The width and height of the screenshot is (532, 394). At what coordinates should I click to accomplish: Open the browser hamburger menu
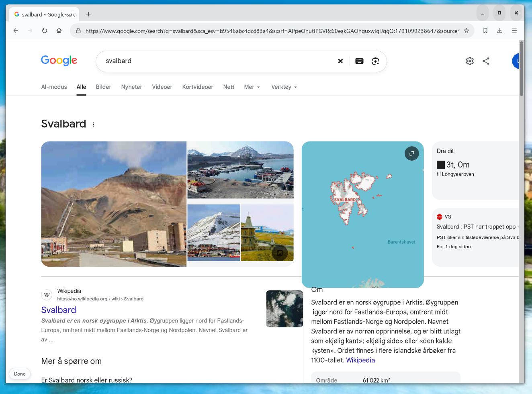tap(514, 31)
